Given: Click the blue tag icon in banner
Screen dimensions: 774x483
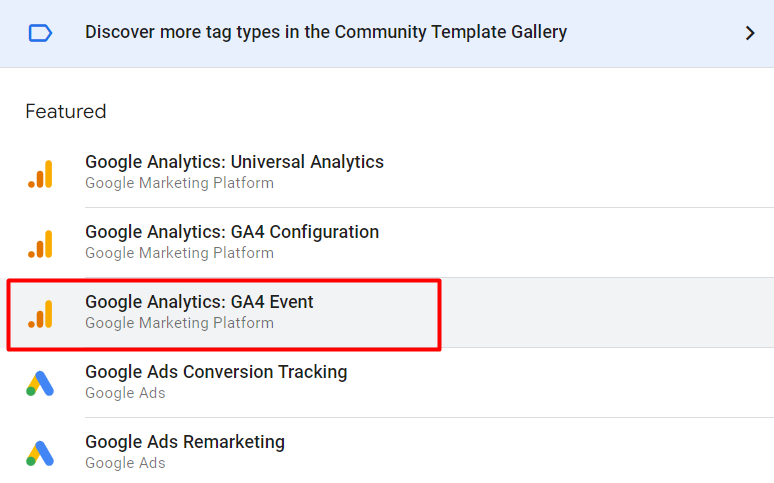Looking at the screenshot, I should (x=40, y=33).
